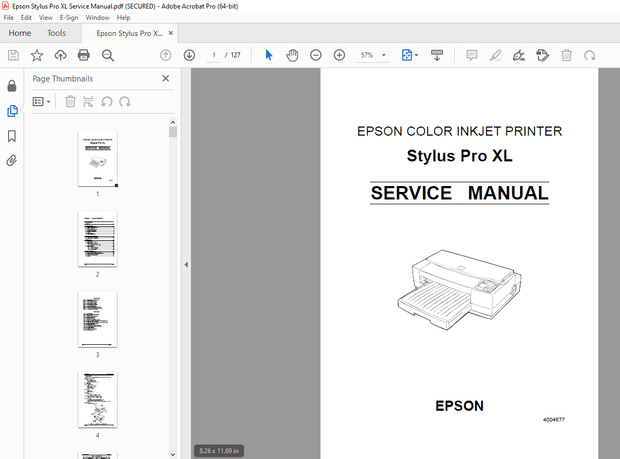Click the total pages 127 text

236,55
